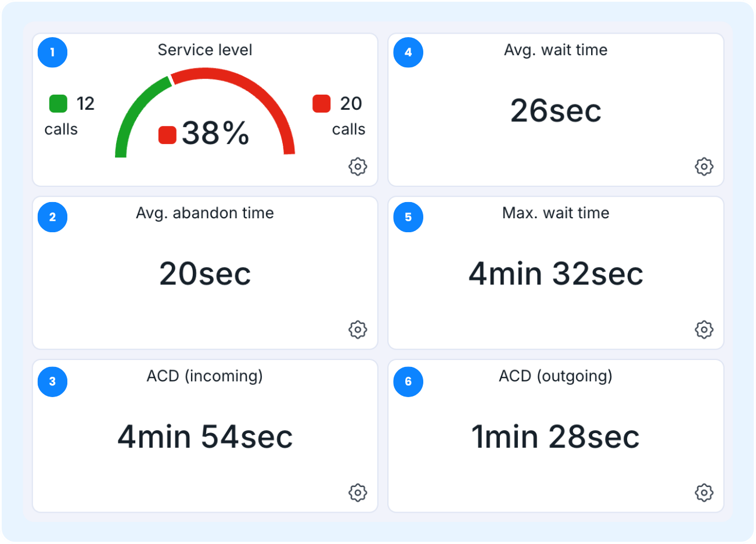Select the 26sec average wait time value
The image size is (756, 544).
click(x=556, y=110)
